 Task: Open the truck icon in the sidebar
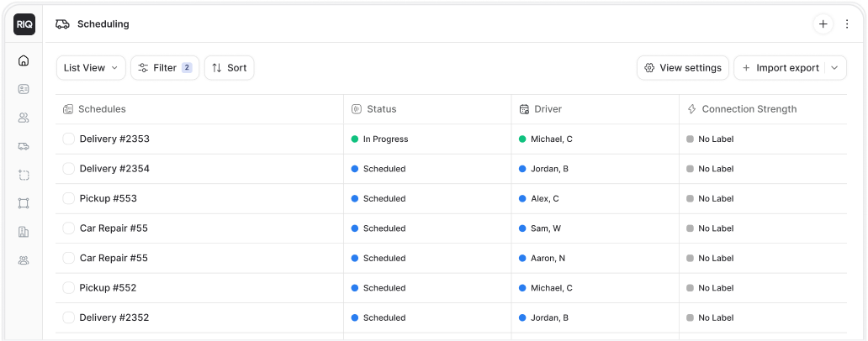tap(24, 146)
